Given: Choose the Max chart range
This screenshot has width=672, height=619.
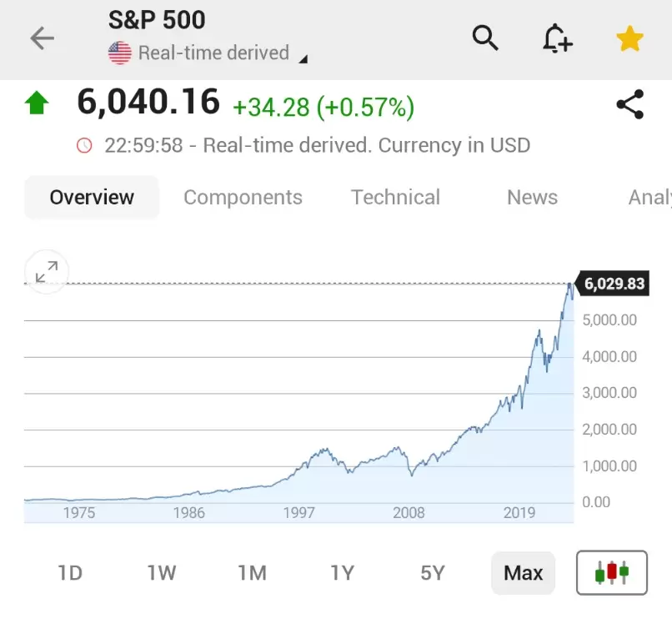Looking at the screenshot, I should 524,573.
